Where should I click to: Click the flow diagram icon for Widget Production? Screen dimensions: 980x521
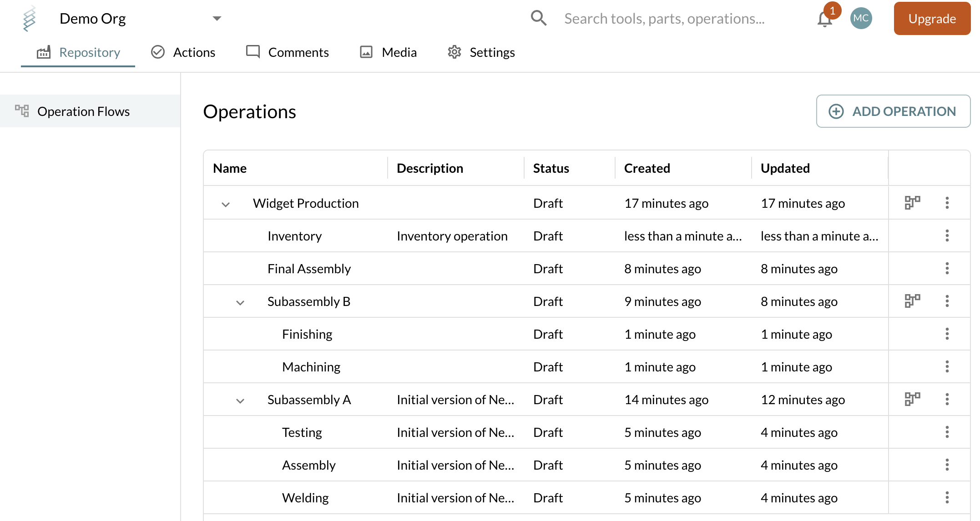pyautogui.click(x=912, y=203)
